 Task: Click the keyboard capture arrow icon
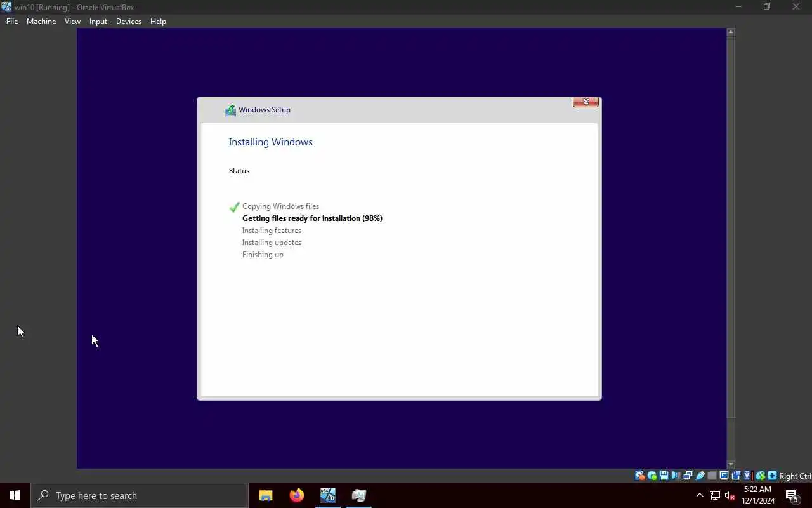772,476
